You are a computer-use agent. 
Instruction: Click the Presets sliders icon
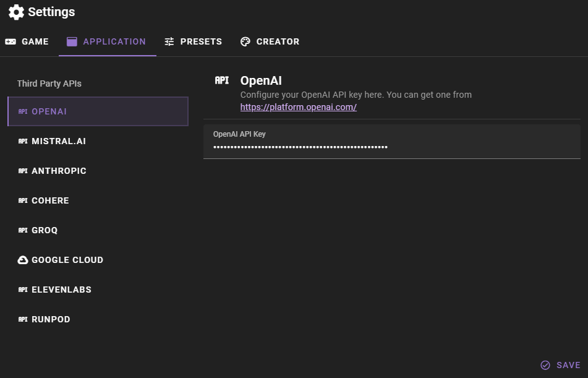coord(169,41)
